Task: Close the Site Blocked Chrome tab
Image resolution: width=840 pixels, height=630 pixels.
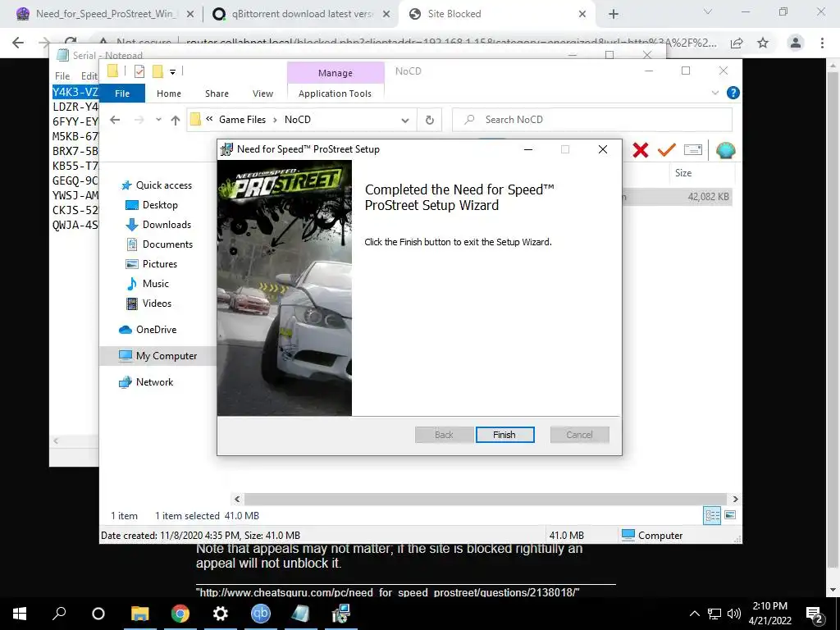Action: (x=582, y=14)
